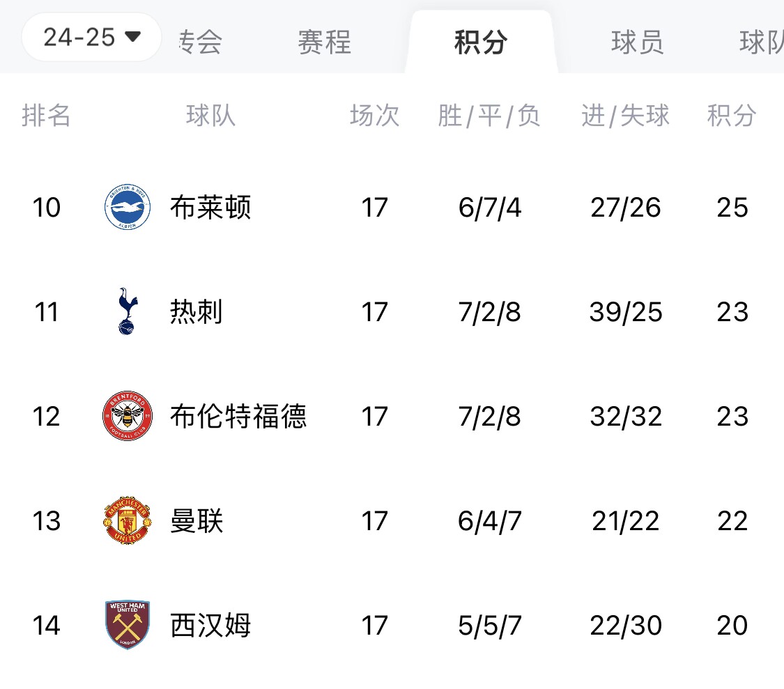Open the 24-25 season dropdown
Image resolution: width=784 pixels, height=689 pixels.
[x=92, y=37]
